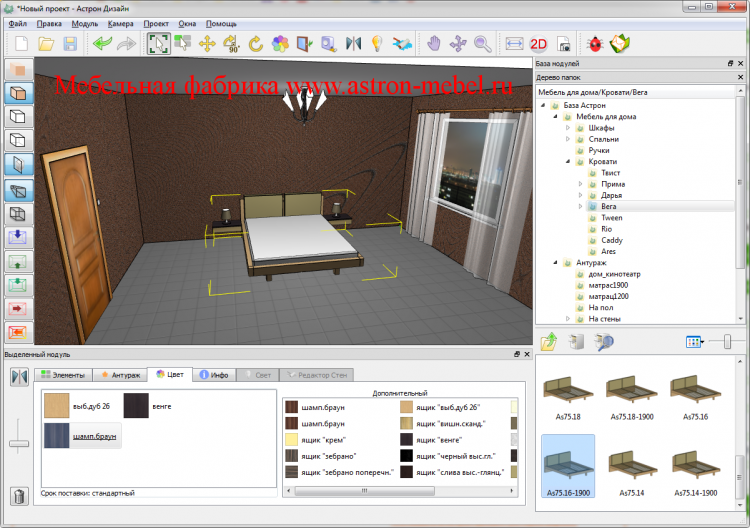Redo with the grey forward arrow
Image resolution: width=750 pixels, height=528 pixels.
[x=126, y=44]
